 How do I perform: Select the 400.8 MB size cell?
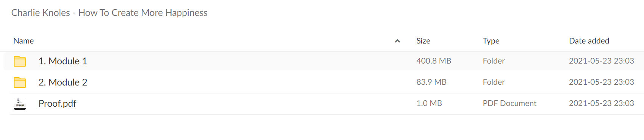(x=434, y=61)
